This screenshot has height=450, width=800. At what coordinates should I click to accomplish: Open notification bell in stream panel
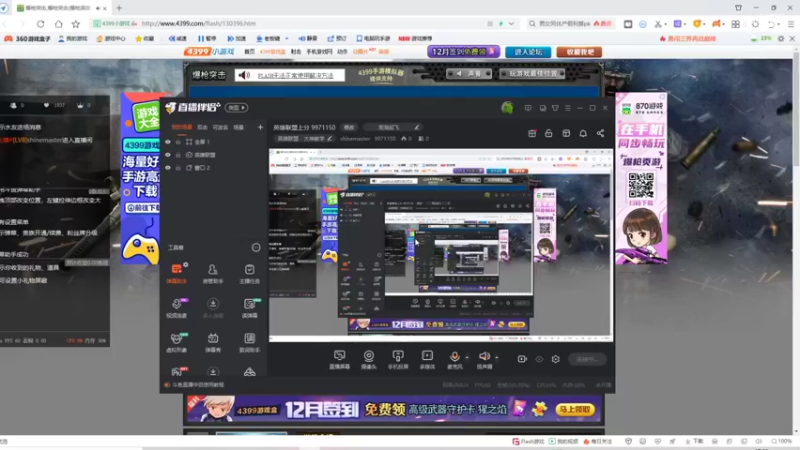pos(583,133)
